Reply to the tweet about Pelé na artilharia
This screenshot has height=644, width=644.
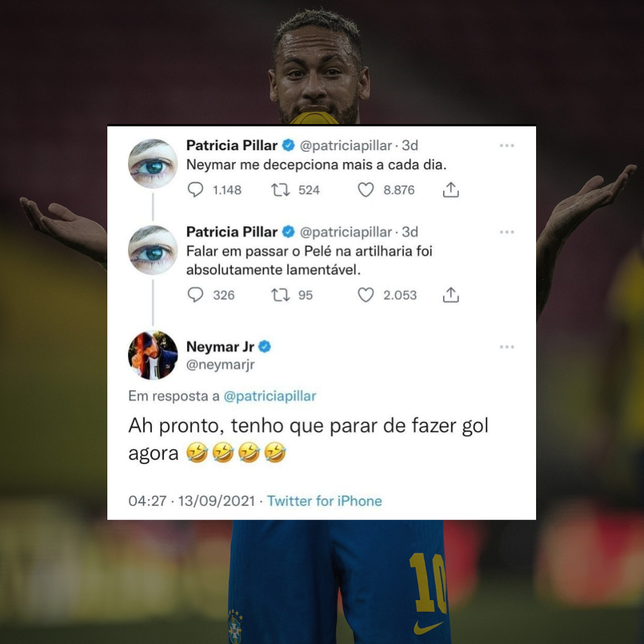[195, 295]
